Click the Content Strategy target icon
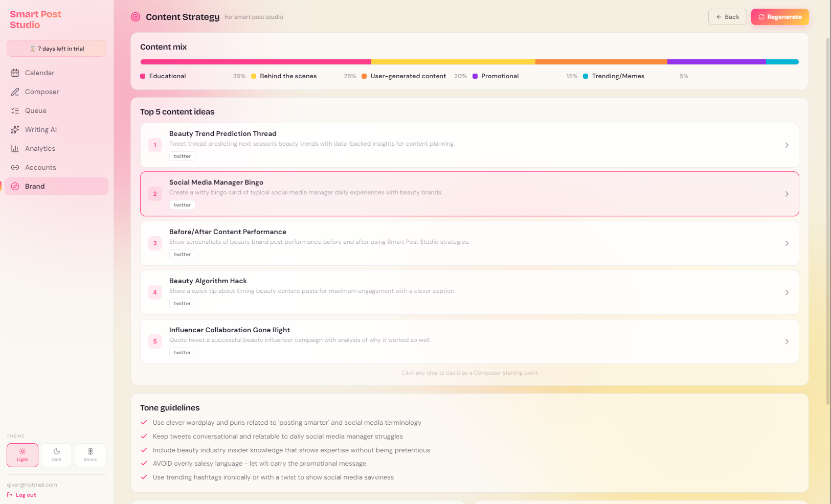Screen dimensions: 831x504 pyautogui.click(x=136, y=17)
